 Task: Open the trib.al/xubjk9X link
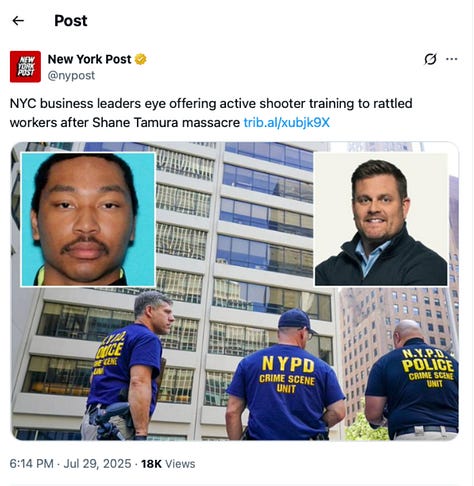coord(287,122)
